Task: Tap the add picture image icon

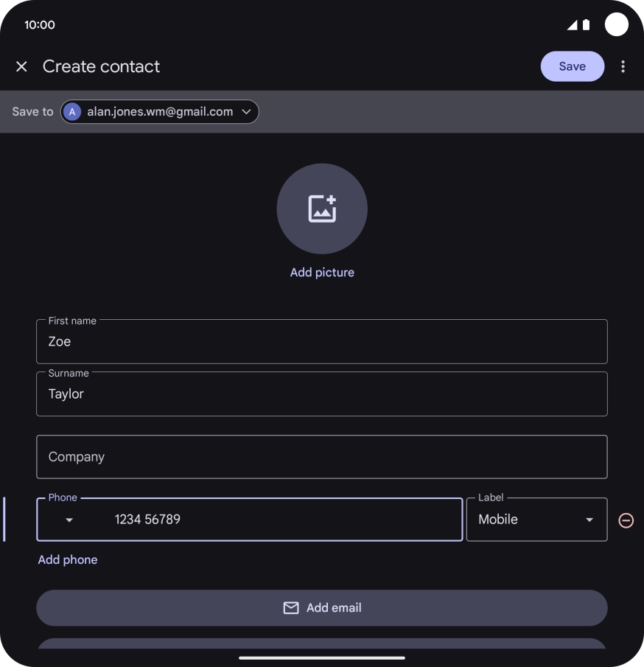Action: [x=322, y=209]
